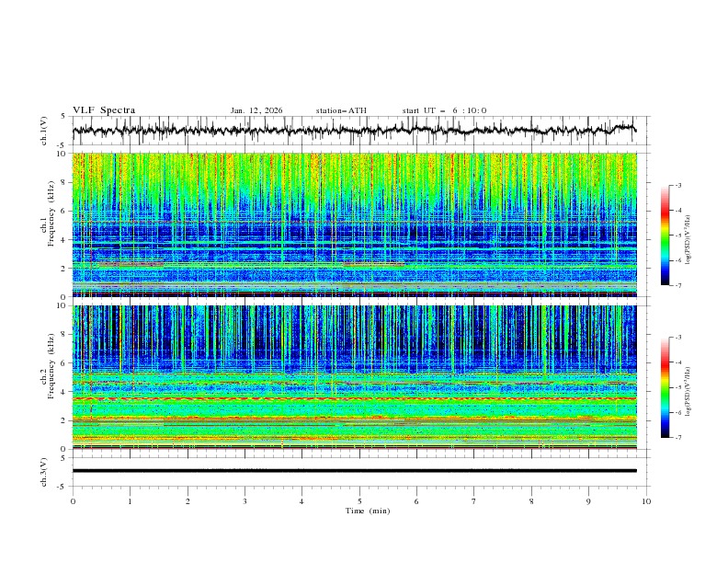The width and height of the screenshot is (728, 563).
Task: Click the time axis tick label '9'
Action: pos(589,501)
